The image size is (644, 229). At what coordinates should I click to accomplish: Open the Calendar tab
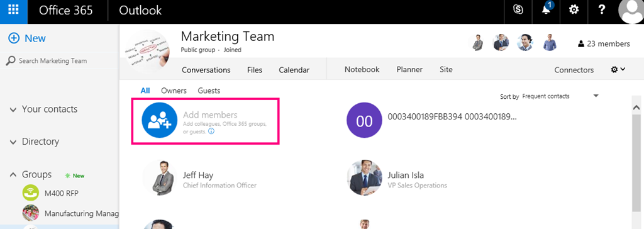[x=294, y=70]
